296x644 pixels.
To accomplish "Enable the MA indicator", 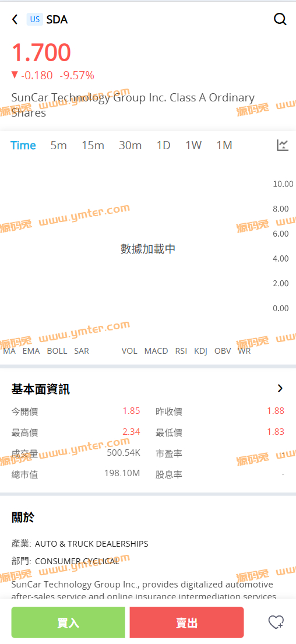I will [9, 351].
